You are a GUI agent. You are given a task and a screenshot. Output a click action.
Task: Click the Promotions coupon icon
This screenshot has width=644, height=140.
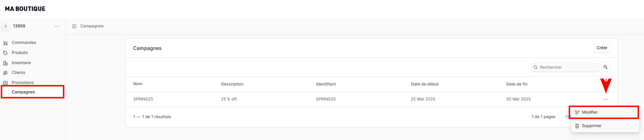(5, 83)
